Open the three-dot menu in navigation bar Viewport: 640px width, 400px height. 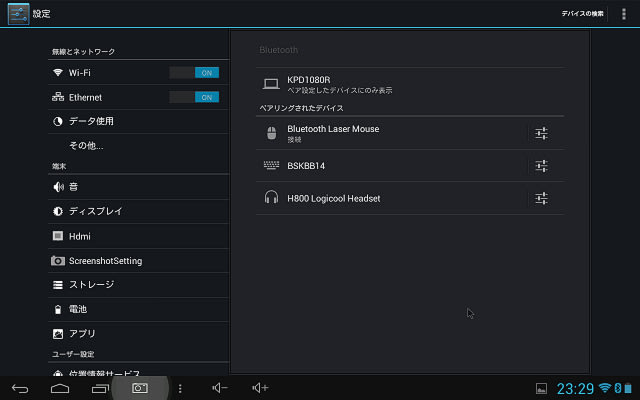[x=180, y=388]
